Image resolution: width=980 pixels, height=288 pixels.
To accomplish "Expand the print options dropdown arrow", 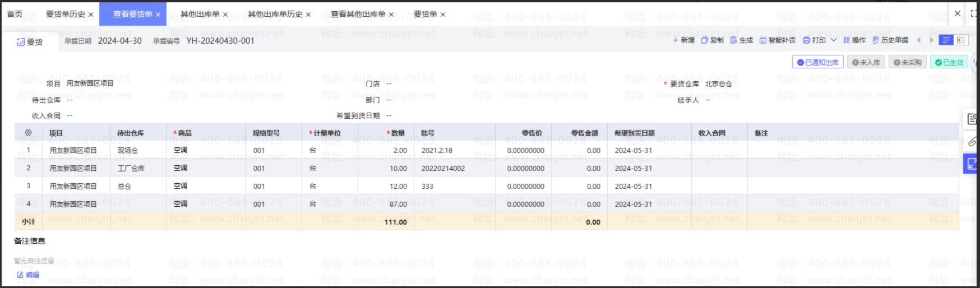I will [x=833, y=40].
